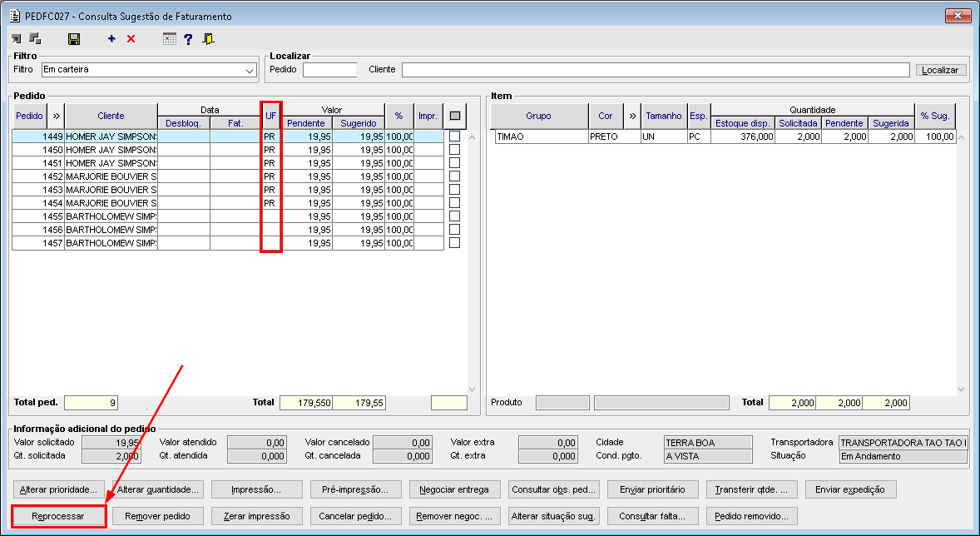Select the TIMAO item row
Image resolution: width=980 pixels, height=536 pixels.
725,136
